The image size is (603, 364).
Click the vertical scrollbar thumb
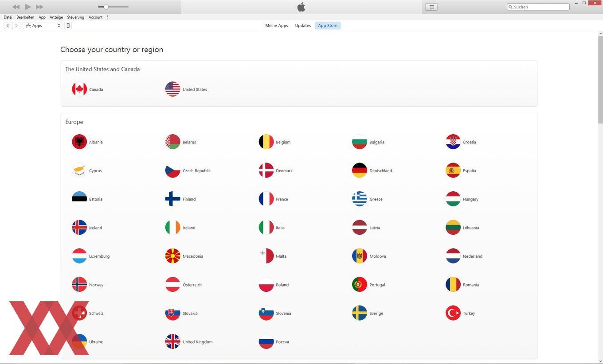(x=601, y=80)
